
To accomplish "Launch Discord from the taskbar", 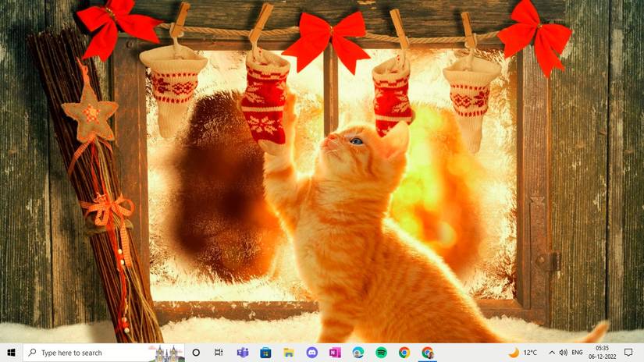I will tap(311, 353).
